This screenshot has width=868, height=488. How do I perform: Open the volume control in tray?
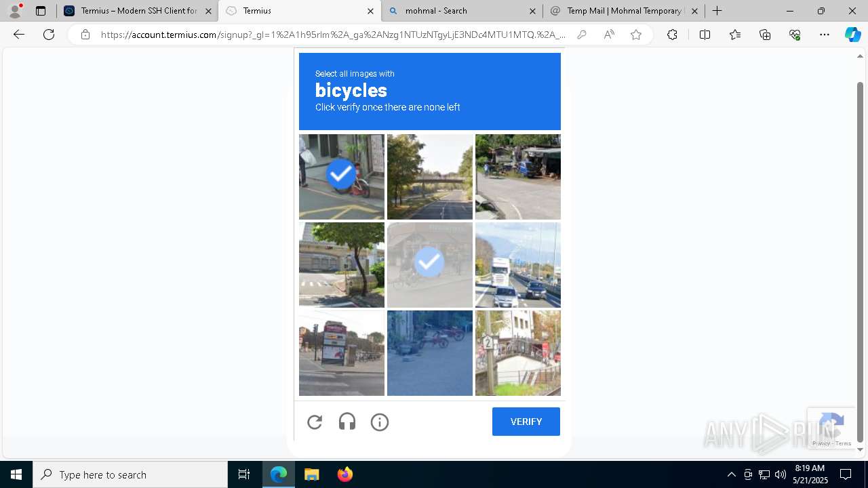(x=780, y=474)
